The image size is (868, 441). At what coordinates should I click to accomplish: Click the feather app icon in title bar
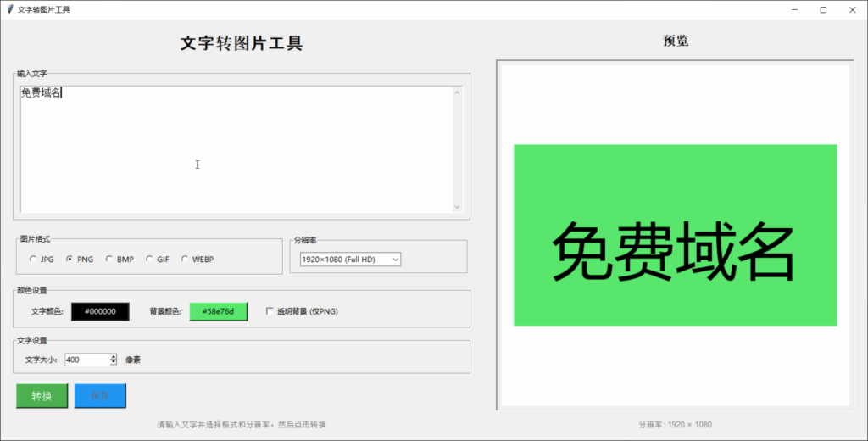9,9
